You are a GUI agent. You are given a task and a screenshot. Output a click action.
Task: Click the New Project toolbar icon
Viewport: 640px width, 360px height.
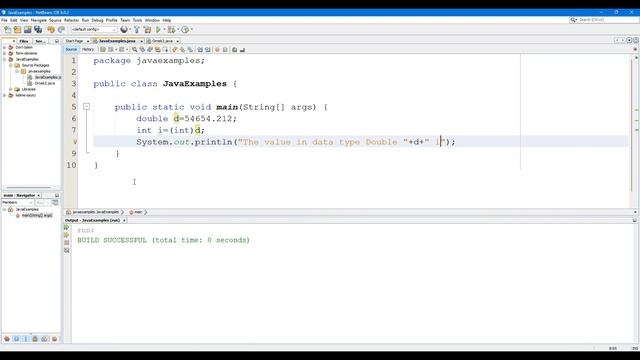click(18, 29)
